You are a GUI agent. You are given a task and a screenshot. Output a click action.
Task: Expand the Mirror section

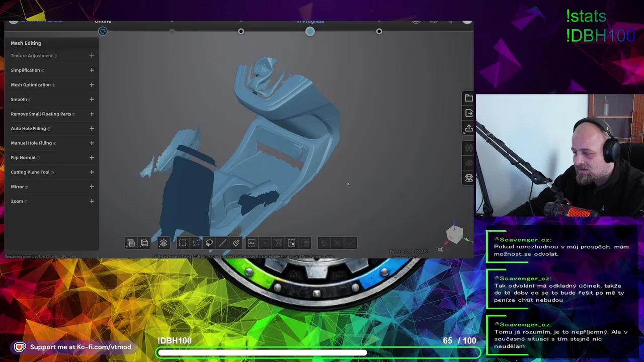pyautogui.click(x=92, y=187)
